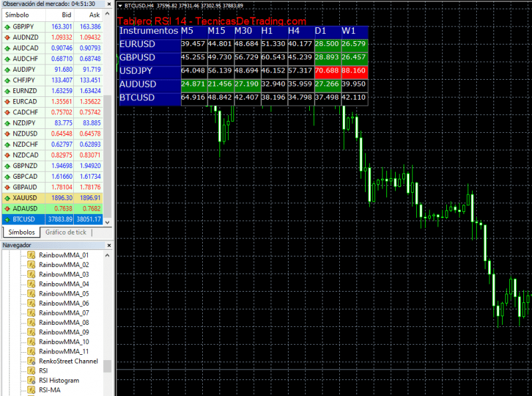Screen dimensions: 532x396
Task: Click the indicator icon for RainbowMMA_05
Action: [x=31, y=294]
